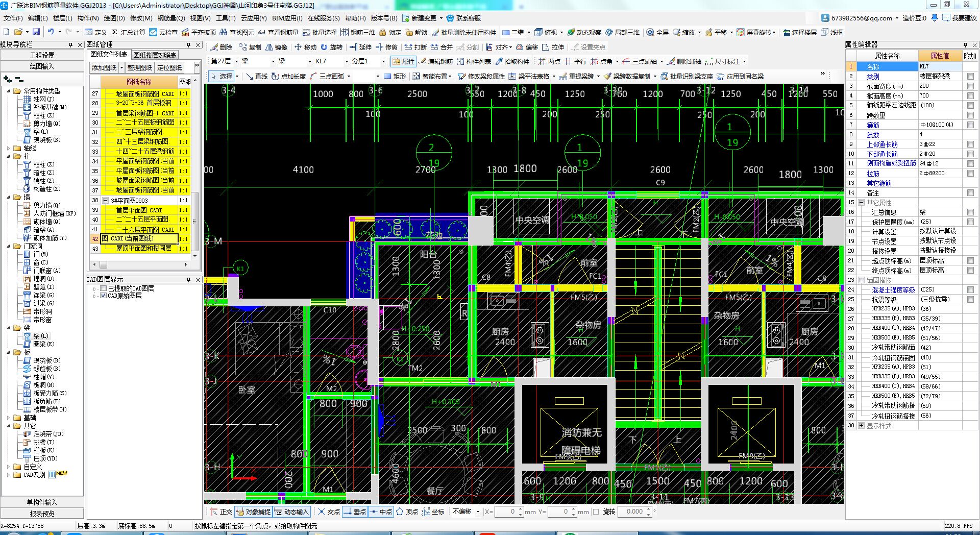Check 附加 box for 箍筋 row
This screenshot has height=535, width=980.
(x=970, y=125)
